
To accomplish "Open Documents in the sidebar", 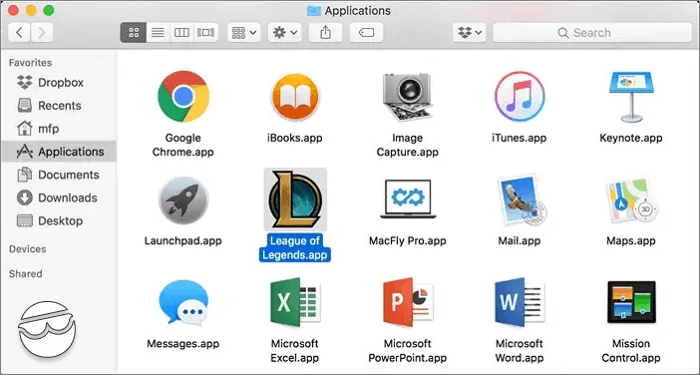I will point(58,175).
